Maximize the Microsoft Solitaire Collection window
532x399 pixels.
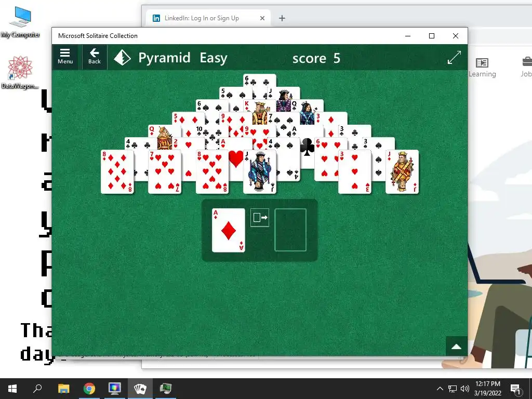[432, 36]
